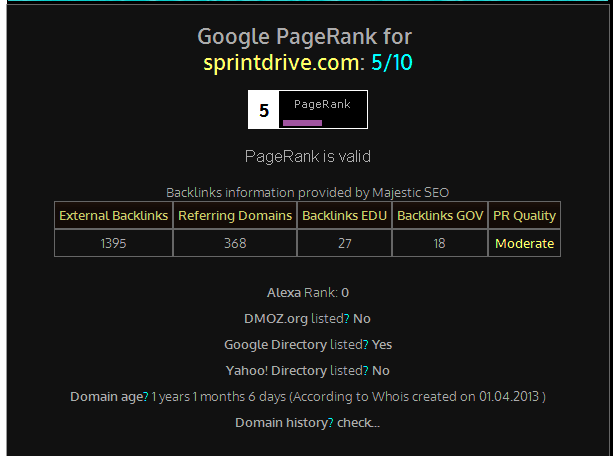Click the question mark after Domain history

click(330, 423)
